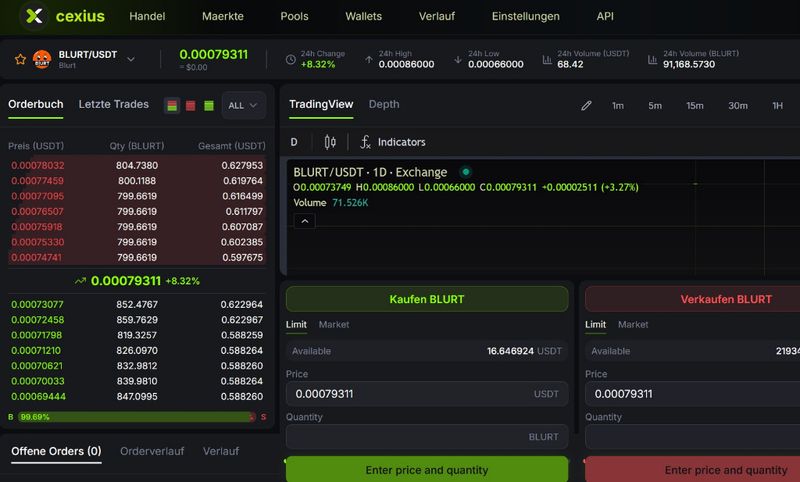The height and width of the screenshot is (482, 800).
Task: Click the 24h High up-arrow icon
Action: click(x=369, y=59)
